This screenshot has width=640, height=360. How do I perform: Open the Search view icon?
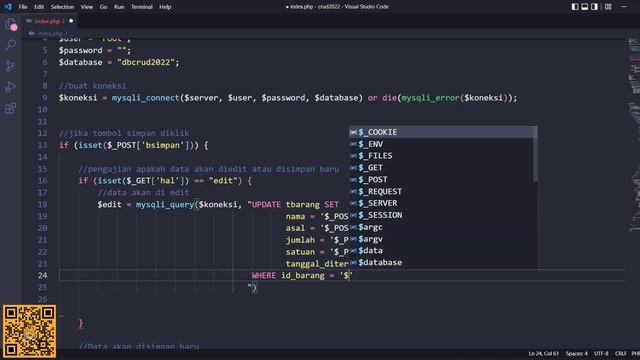[x=11, y=44]
